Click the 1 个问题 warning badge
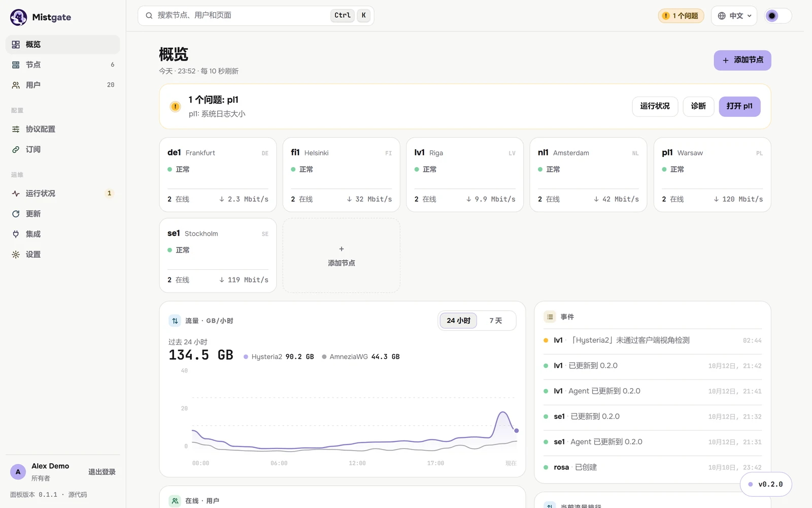 pyautogui.click(x=681, y=16)
